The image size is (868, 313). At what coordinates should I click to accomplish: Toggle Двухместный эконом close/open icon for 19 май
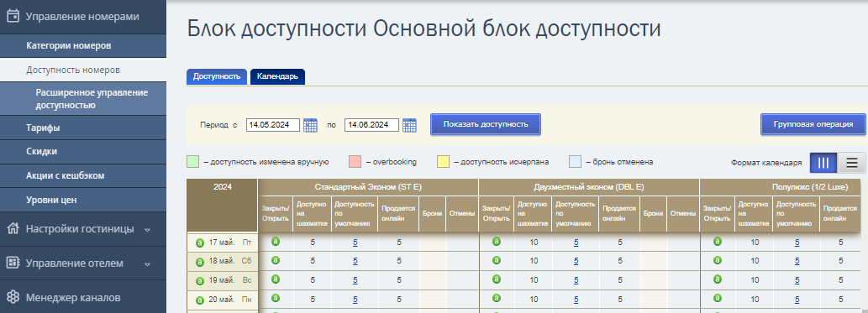(497, 279)
